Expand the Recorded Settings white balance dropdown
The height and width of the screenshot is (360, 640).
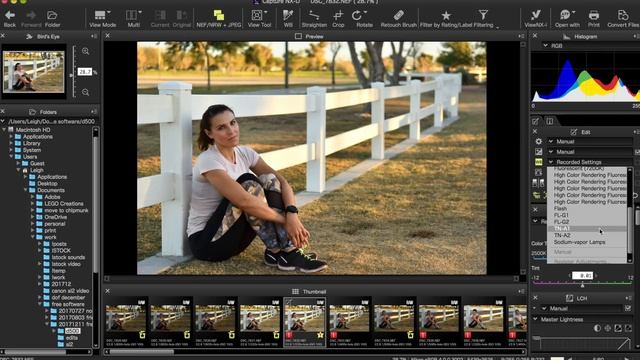point(590,162)
